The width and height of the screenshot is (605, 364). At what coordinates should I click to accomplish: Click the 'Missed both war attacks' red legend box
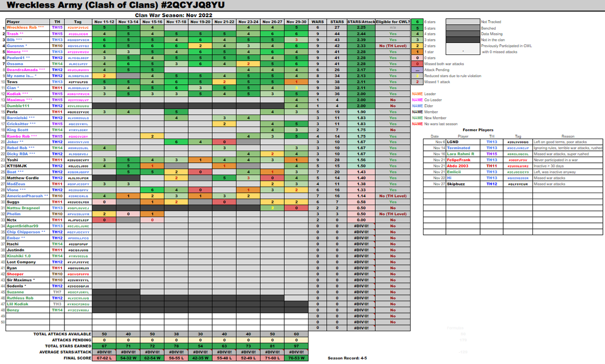(x=417, y=64)
